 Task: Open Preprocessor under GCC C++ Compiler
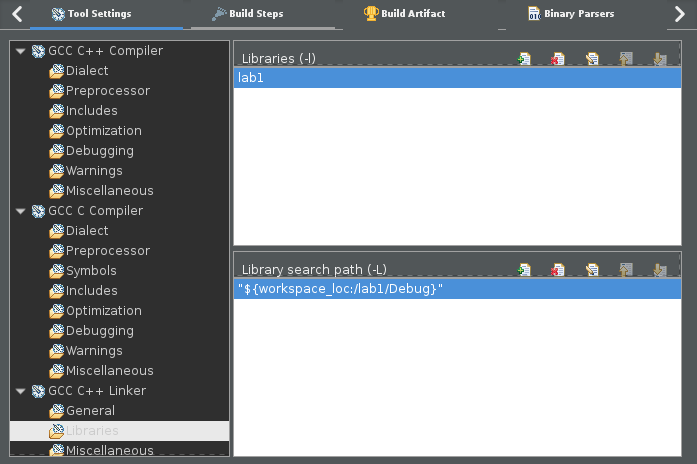(108, 91)
